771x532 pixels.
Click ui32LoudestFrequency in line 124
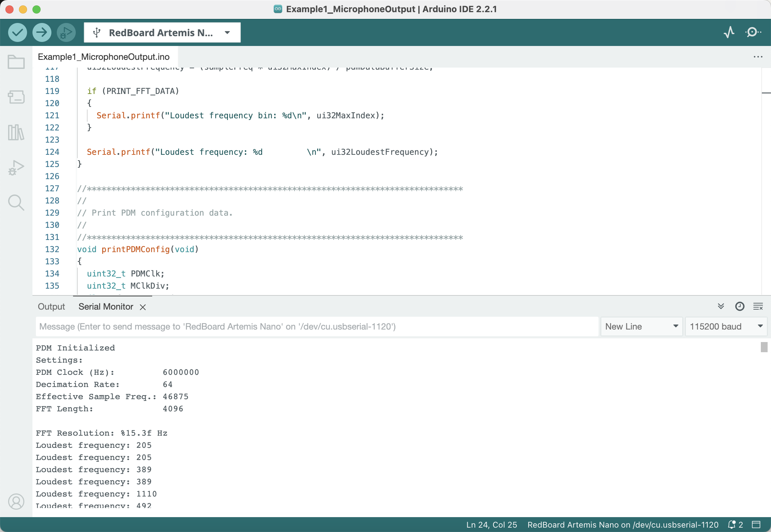[380, 152]
